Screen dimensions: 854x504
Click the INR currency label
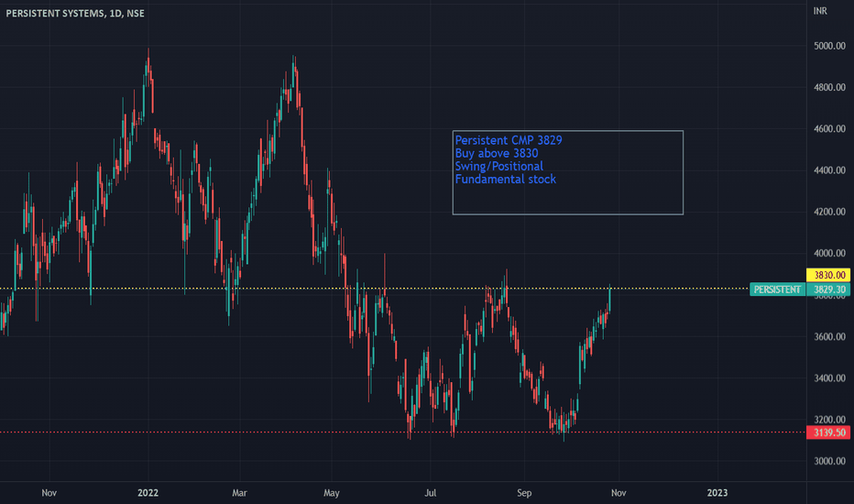point(820,11)
